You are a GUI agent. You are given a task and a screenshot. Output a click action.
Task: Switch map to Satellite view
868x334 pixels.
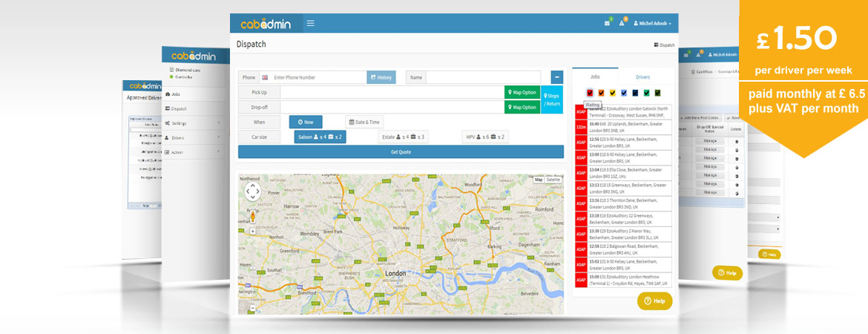[553, 180]
